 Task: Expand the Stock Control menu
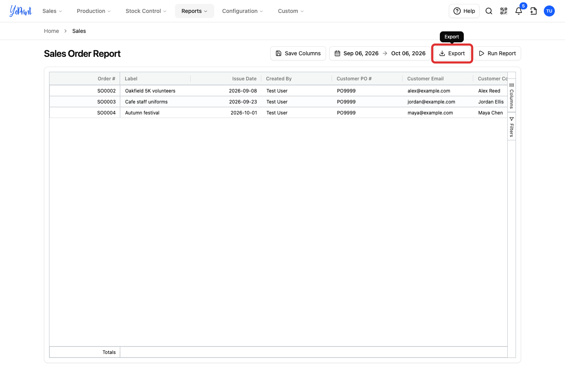pyautogui.click(x=146, y=11)
